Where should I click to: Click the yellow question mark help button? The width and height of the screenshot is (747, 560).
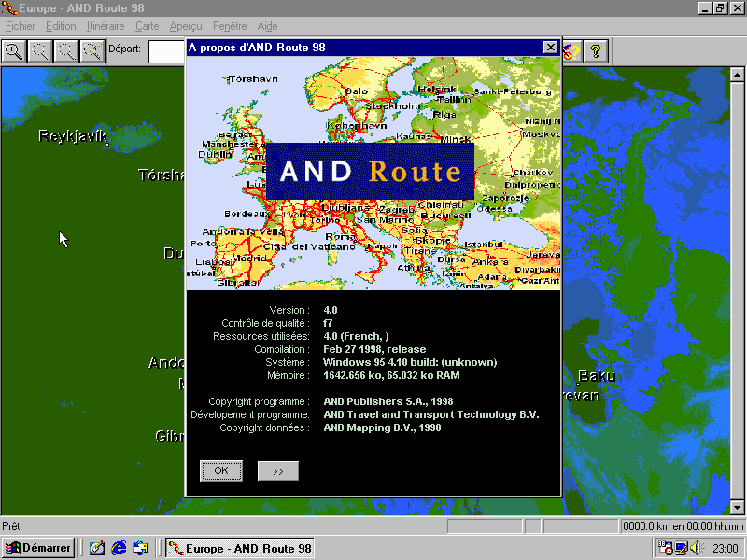596,51
